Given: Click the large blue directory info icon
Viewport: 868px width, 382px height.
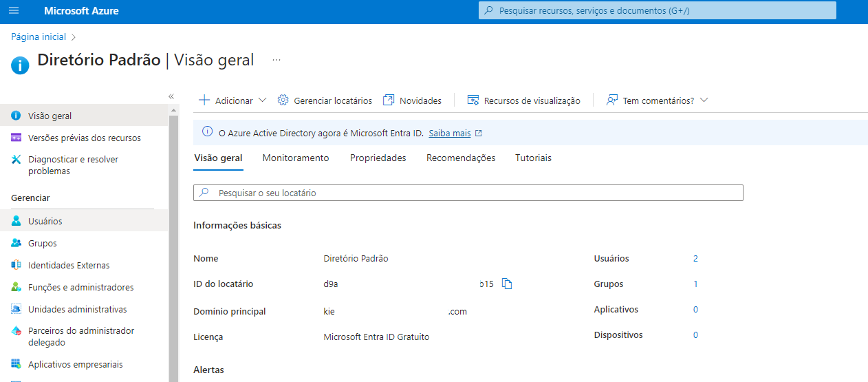Looking at the screenshot, I should [21, 65].
